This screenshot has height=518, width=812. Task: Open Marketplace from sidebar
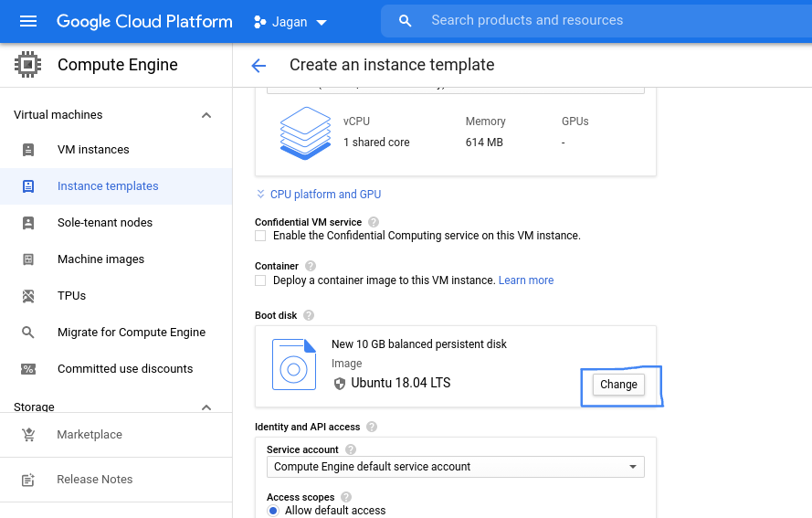point(90,435)
